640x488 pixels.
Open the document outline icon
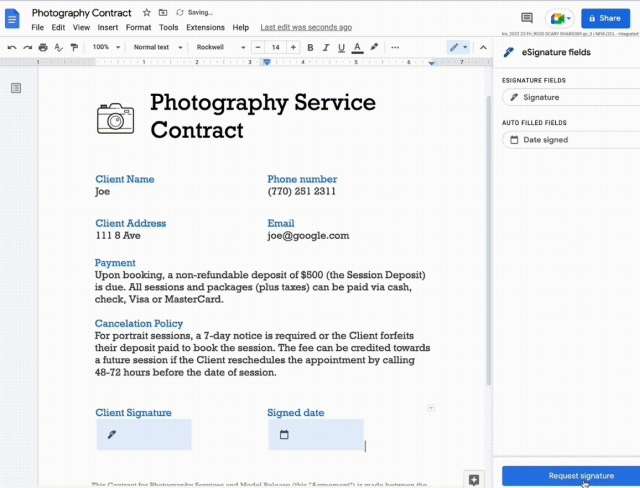(16, 89)
